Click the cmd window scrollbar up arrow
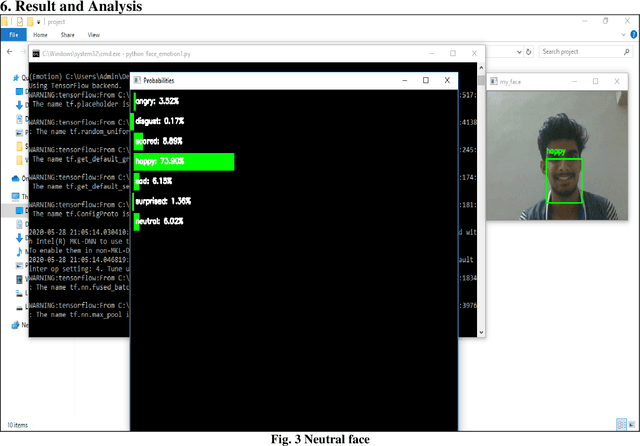 tap(481, 67)
